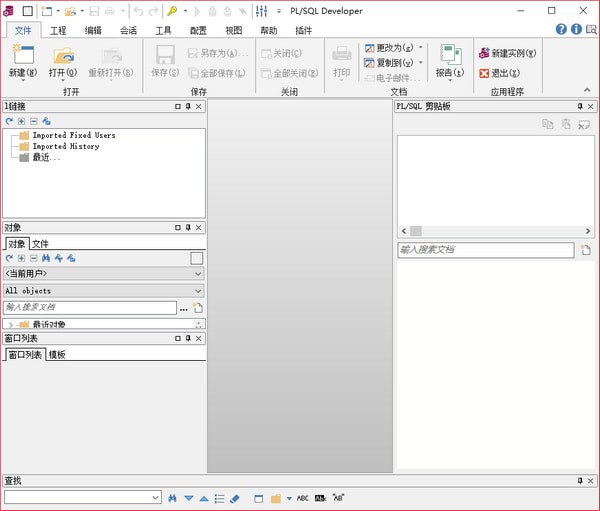Screen dimensions: 600x511
Task: Expand the 最近对象 tree node
Action: click(x=10, y=325)
